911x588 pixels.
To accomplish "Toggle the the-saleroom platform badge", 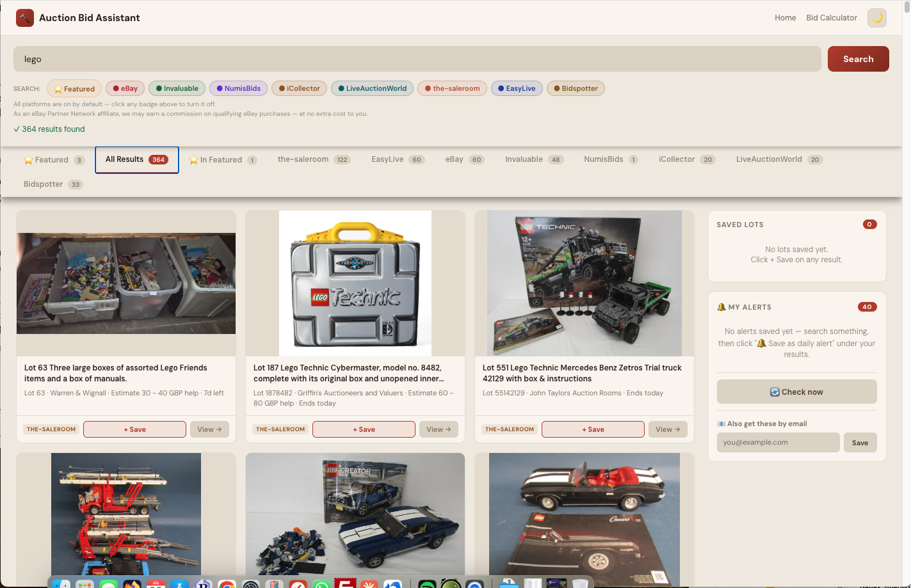I will [452, 88].
